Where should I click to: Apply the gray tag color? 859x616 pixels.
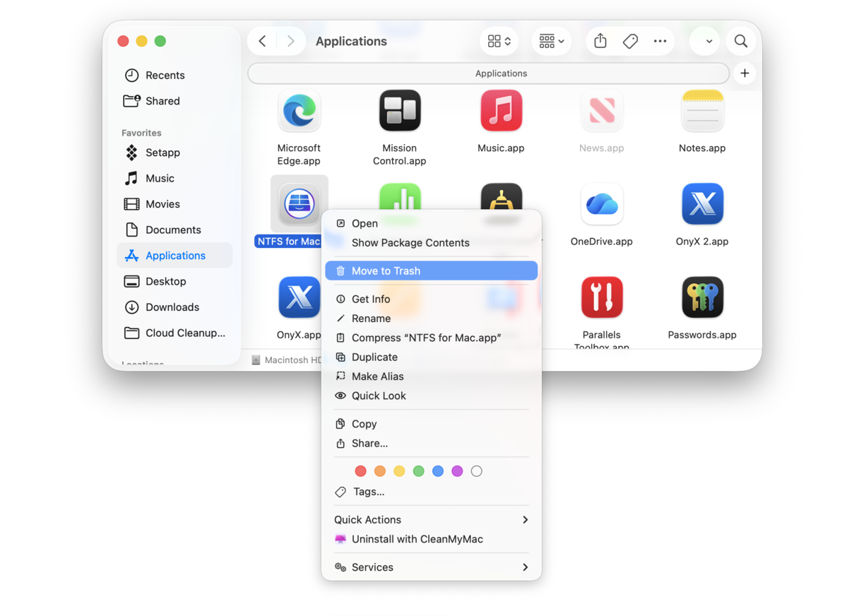click(x=477, y=471)
